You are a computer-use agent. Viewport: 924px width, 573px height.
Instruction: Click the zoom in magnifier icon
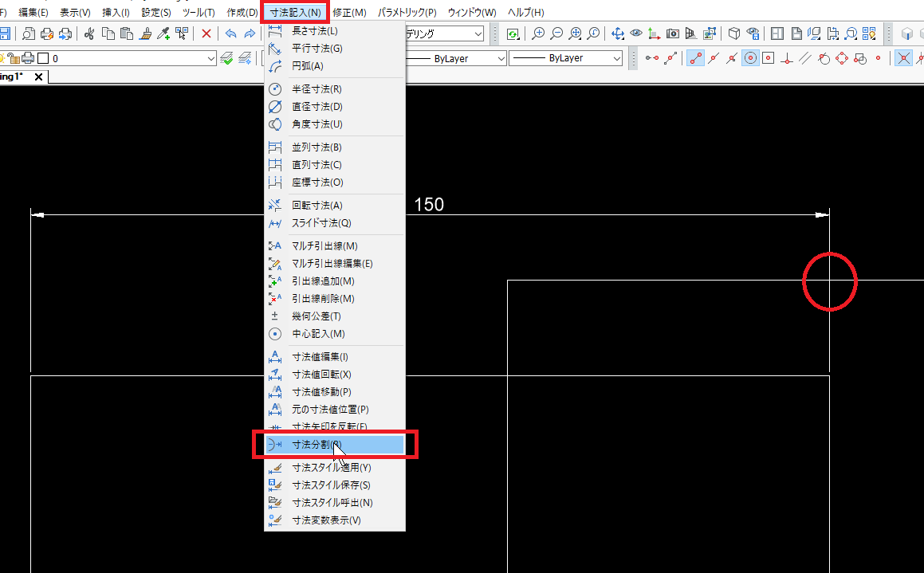pyautogui.click(x=538, y=33)
